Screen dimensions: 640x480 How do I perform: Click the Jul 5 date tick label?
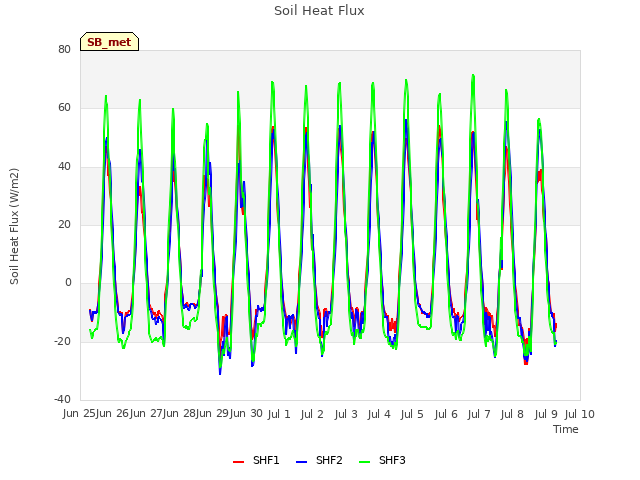(x=412, y=414)
